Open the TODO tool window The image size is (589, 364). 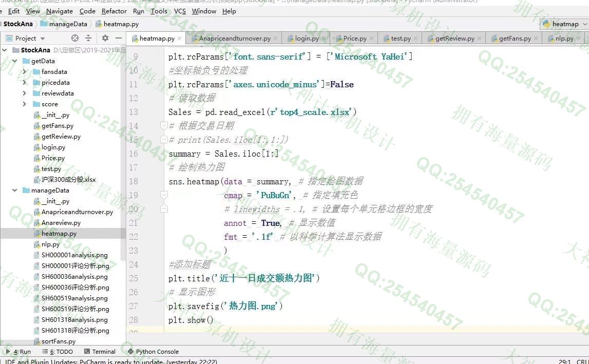[58, 352]
